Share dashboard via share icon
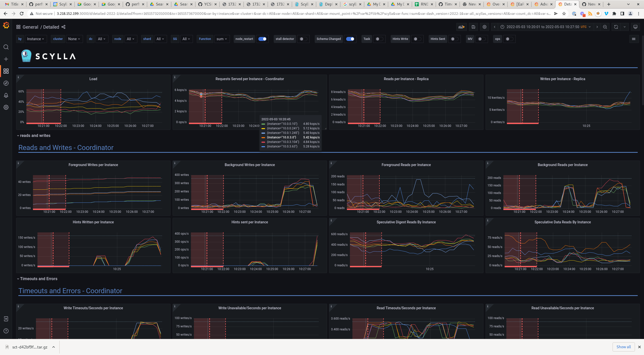The image size is (644, 355). click(63, 27)
